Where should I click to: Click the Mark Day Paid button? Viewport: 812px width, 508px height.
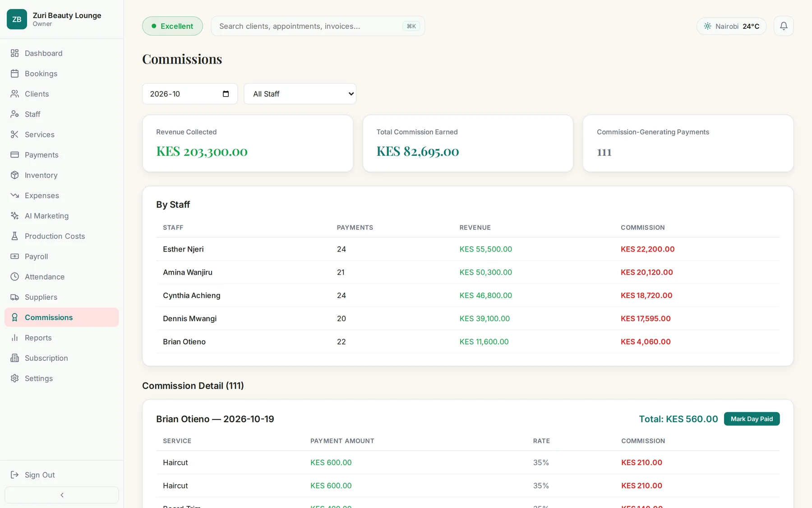pyautogui.click(x=752, y=419)
